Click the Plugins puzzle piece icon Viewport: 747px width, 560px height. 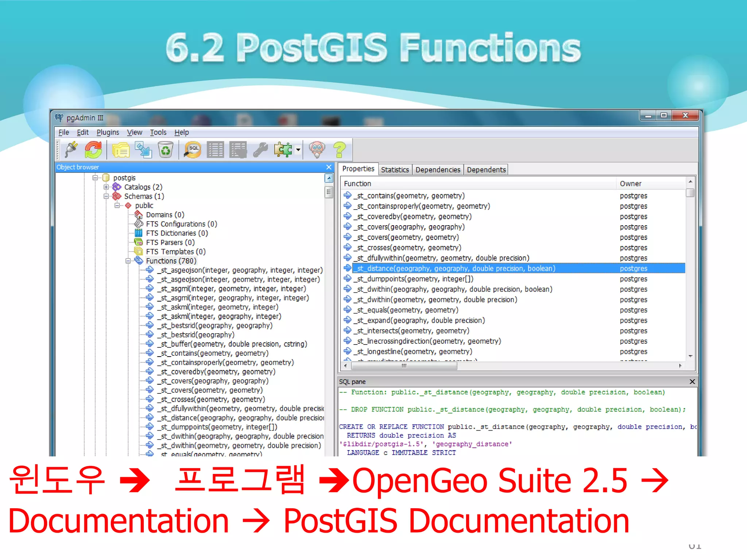pos(283,150)
